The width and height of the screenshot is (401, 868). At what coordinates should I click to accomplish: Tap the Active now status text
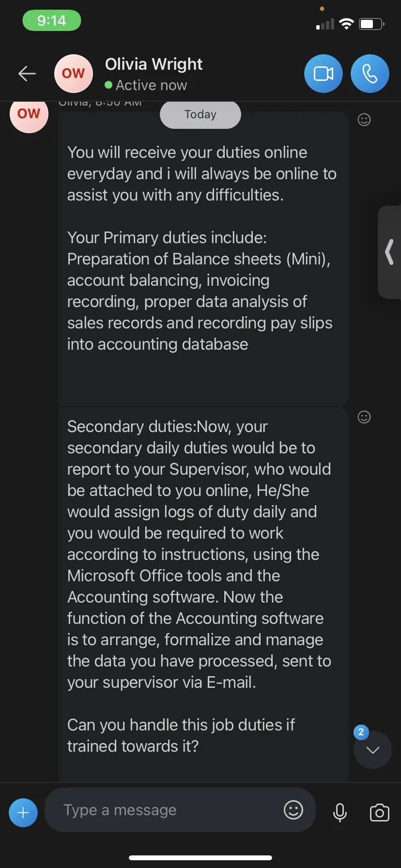tap(151, 85)
